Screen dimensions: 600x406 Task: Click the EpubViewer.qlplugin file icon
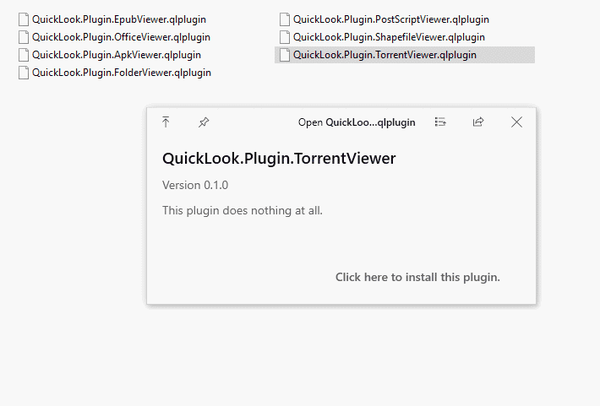tap(24, 19)
